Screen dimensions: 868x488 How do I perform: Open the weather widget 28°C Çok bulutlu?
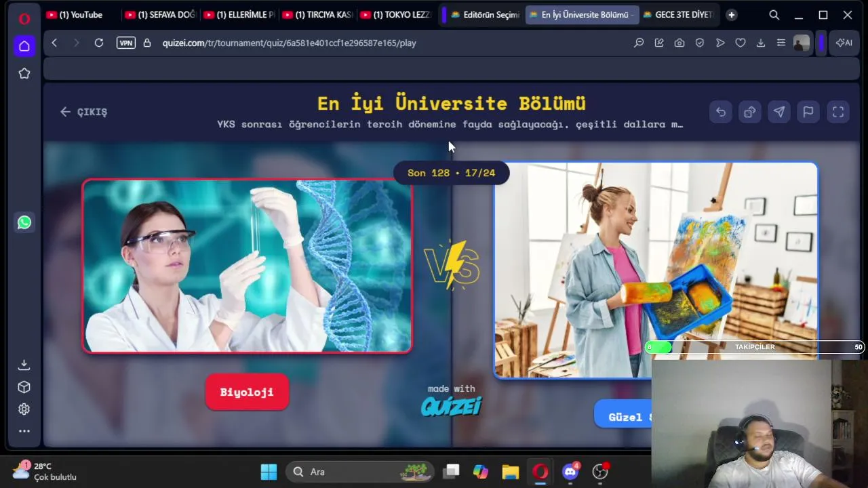point(45,471)
